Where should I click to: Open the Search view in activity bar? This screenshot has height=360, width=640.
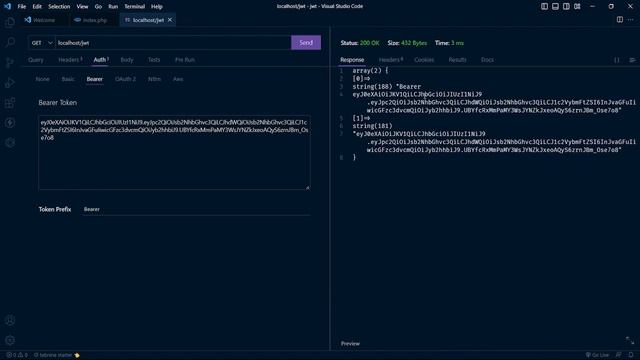(x=10, y=42)
